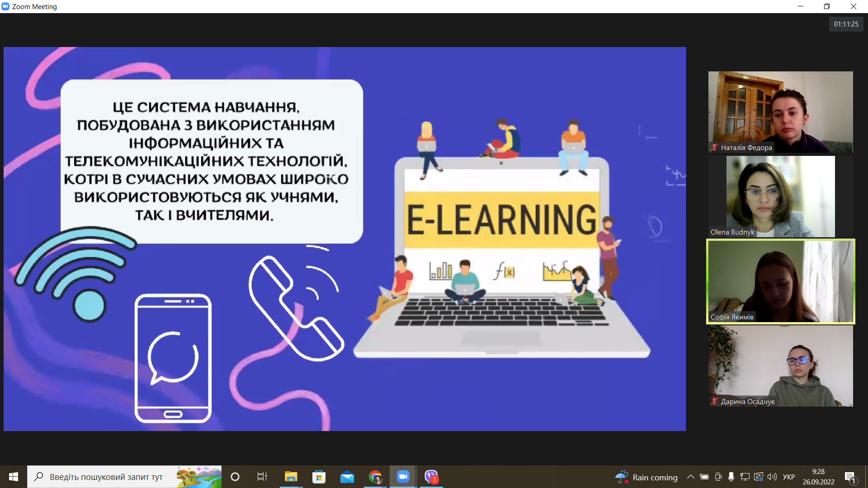Click the Zoom icon in the taskbar
Image resolution: width=868 pixels, height=488 pixels.
click(403, 477)
